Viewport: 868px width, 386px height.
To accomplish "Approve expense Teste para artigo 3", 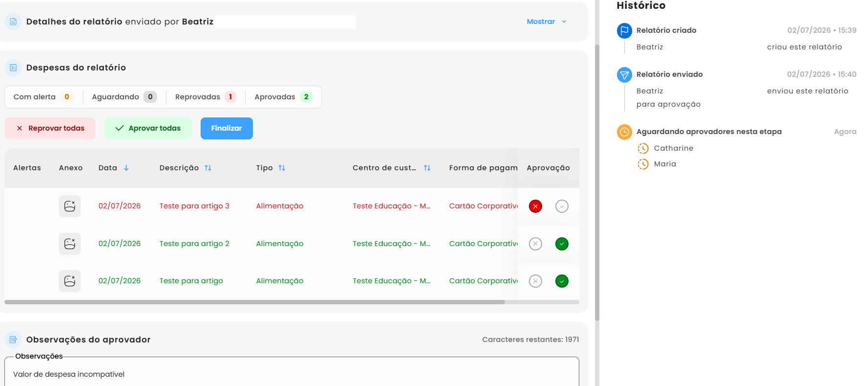I will (x=562, y=206).
